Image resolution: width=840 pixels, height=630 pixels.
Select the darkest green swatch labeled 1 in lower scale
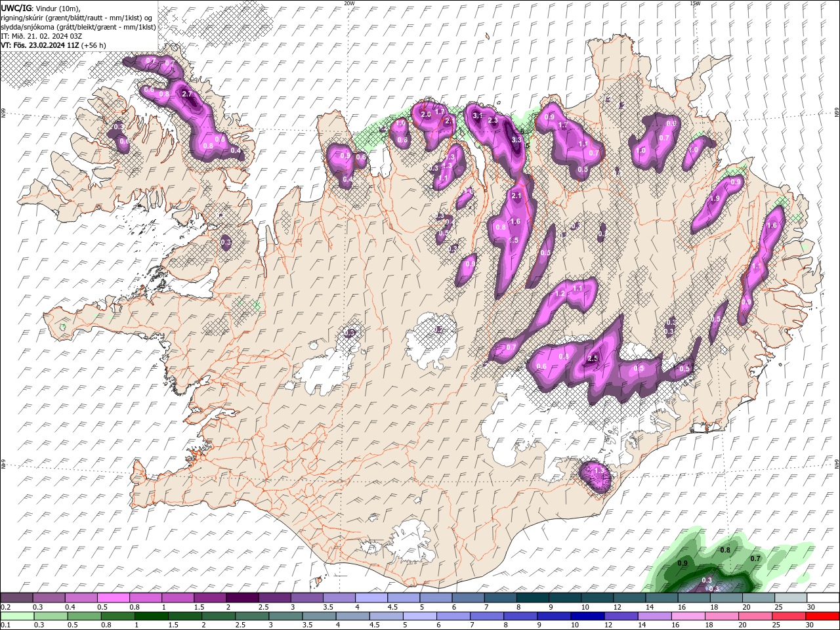(152, 616)
